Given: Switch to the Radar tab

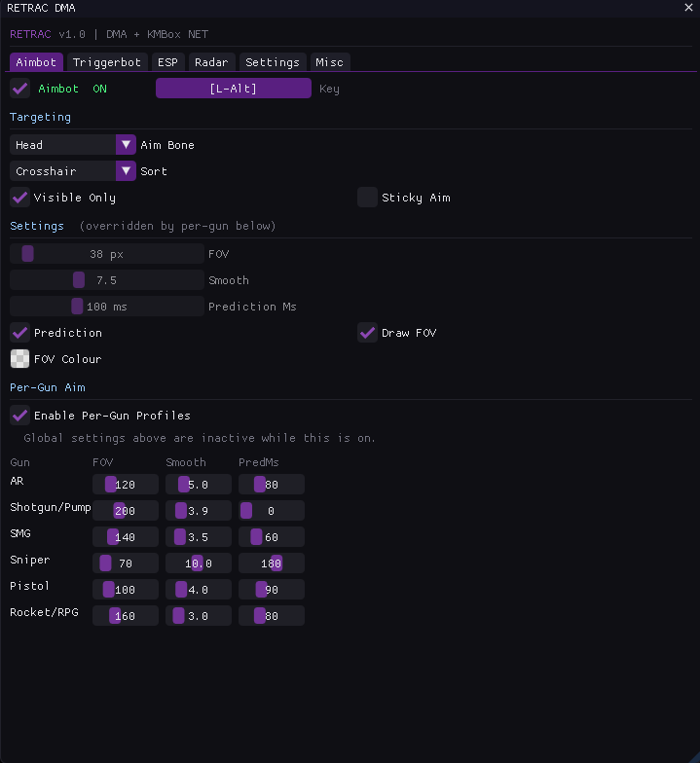Looking at the screenshot, I should 211,62.
